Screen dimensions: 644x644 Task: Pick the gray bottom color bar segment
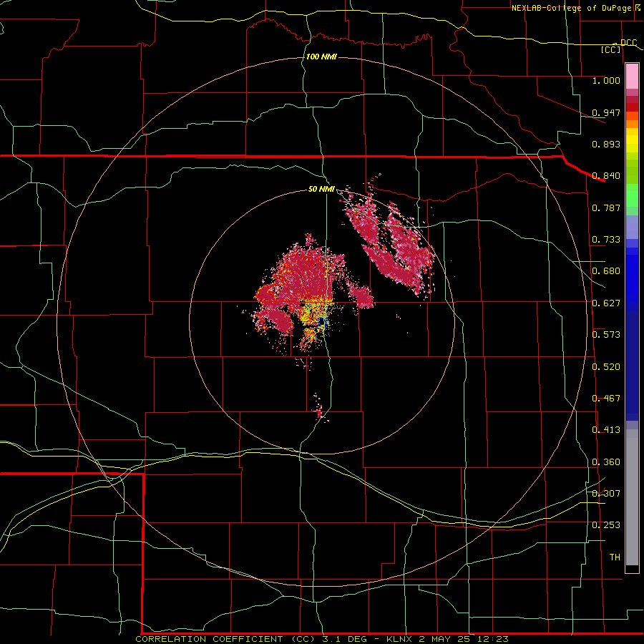[632, 497]
